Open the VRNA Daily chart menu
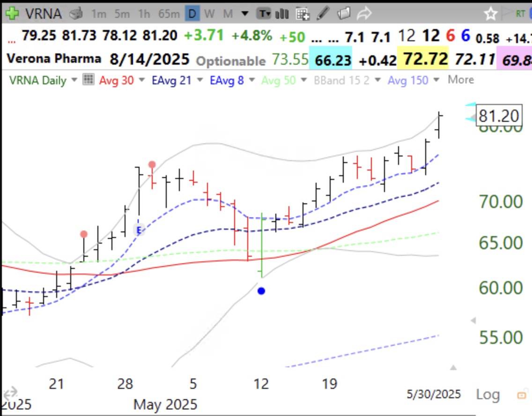This screenshot has height=416, width=532. click(74, 80)
